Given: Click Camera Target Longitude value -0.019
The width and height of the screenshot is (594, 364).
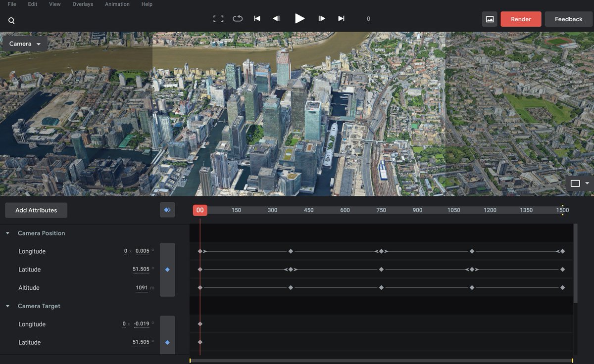Looking at the screenshot, I should (142, 324).
